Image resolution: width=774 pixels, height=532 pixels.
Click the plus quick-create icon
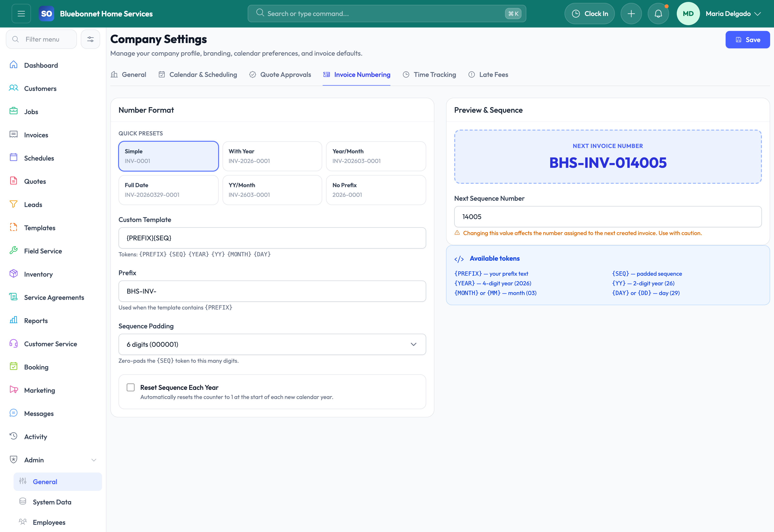(x=631, y=14)
